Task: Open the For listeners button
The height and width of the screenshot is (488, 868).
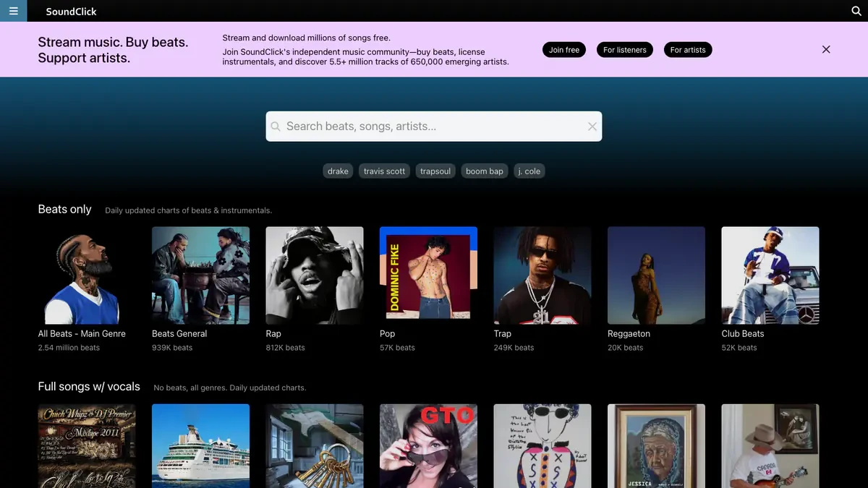Action: click(x=625, y=50)
